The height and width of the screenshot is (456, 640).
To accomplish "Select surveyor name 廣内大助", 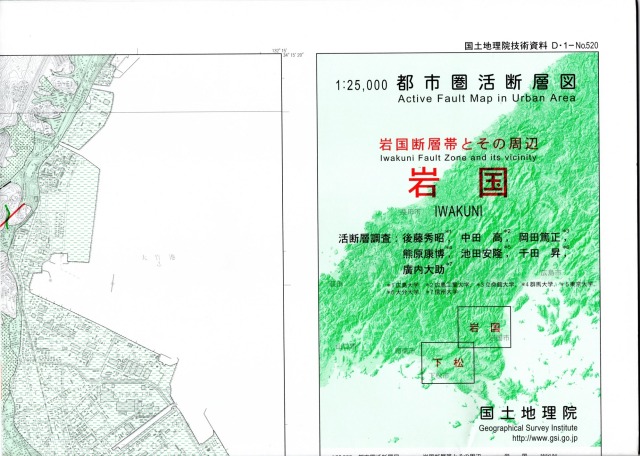I will [423, 269].
